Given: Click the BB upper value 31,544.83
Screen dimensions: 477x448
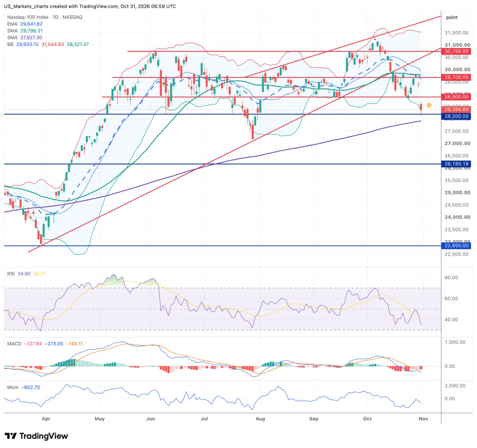Looking at the screenshot, I should (53, 44).
